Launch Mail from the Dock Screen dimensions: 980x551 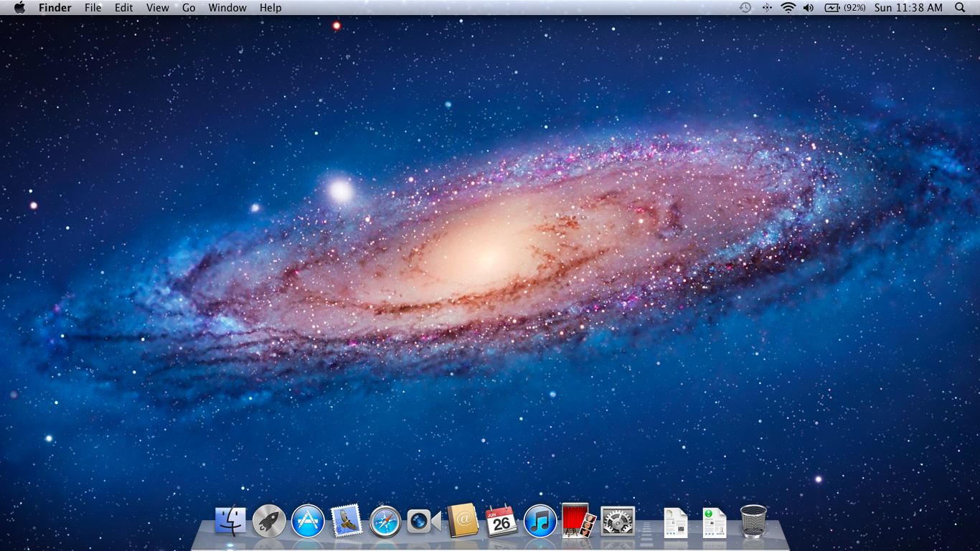pos(346,520)
